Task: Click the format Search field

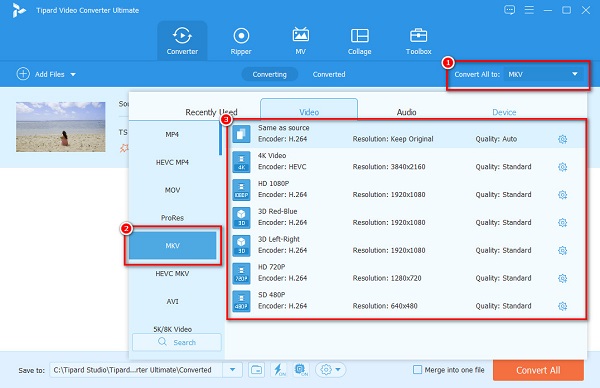Action: (177, 342)
